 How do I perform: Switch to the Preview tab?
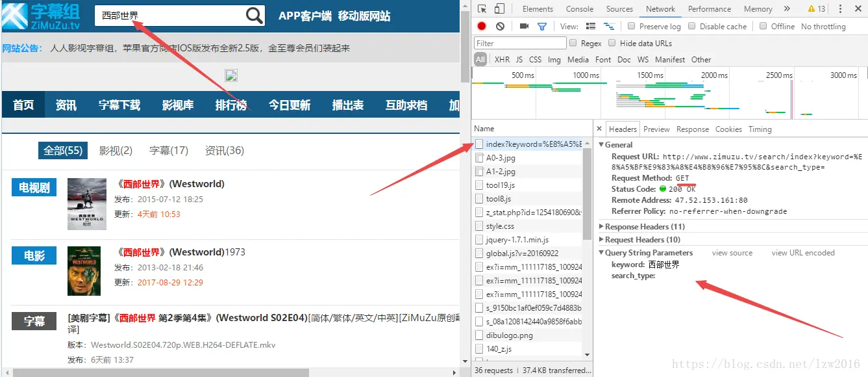point(656,129)
